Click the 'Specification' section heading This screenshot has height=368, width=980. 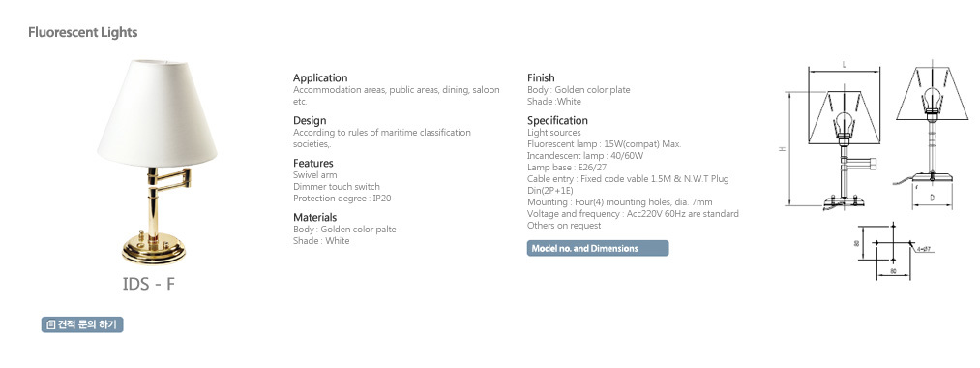(x=557, y=121)
